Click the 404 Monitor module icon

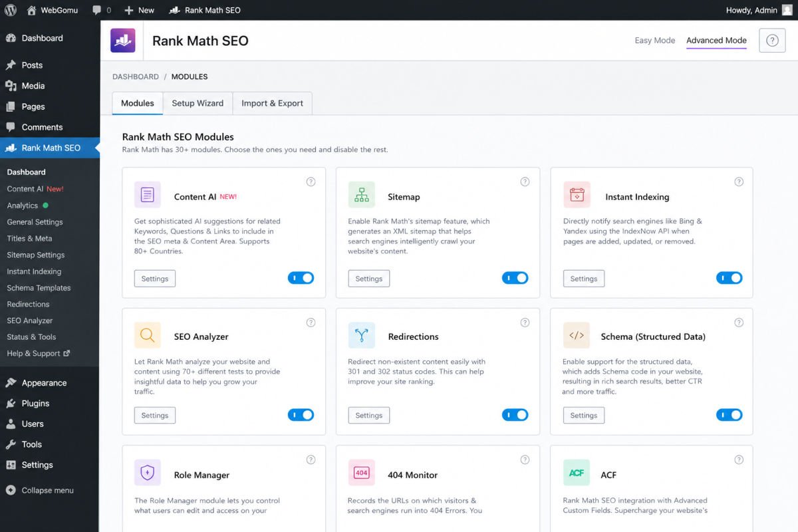pyautogui.click(x=362, y=473)
